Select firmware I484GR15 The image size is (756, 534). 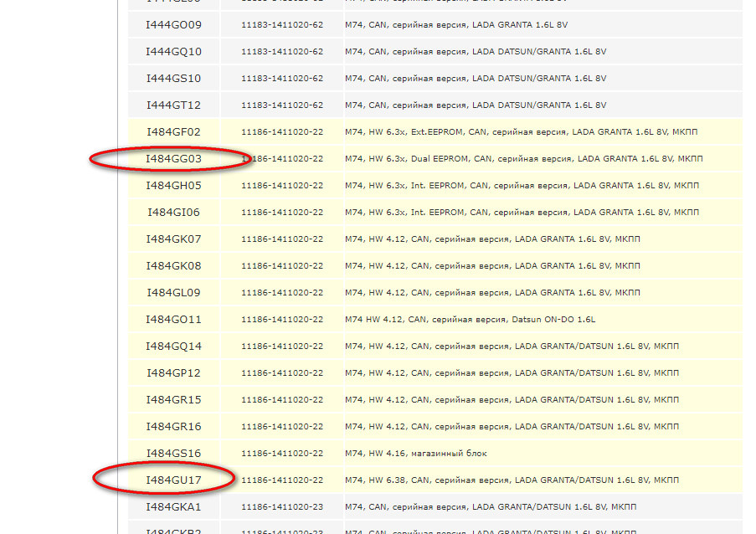click(x=173, y=400)
